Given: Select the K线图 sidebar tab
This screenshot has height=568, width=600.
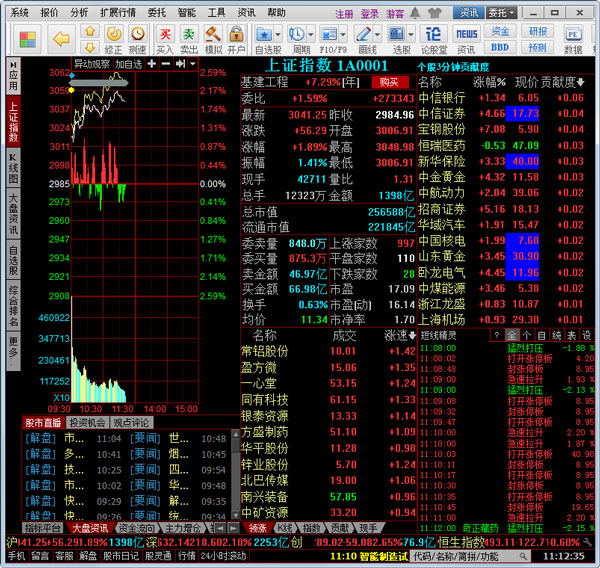Looking at the screenshot, I should click(13, 168).
